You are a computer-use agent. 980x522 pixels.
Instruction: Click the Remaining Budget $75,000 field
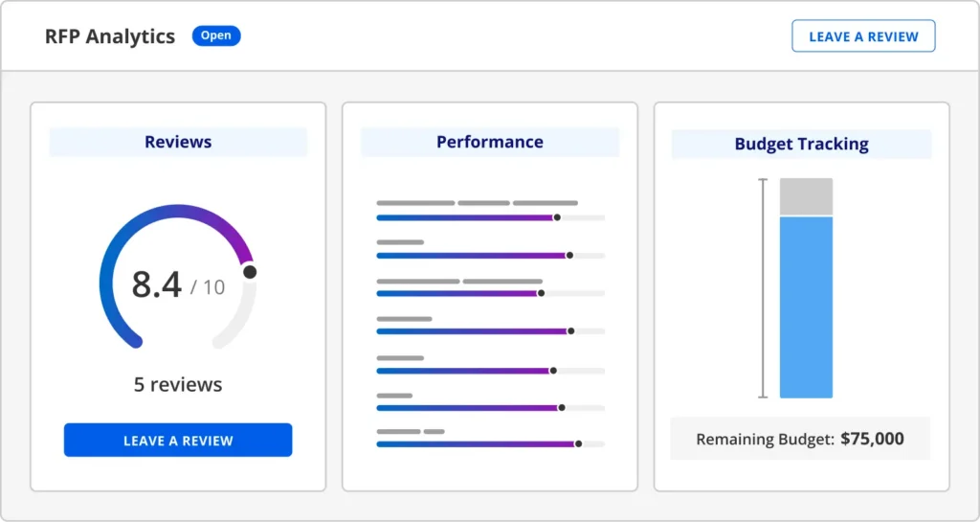click(800, 440)
